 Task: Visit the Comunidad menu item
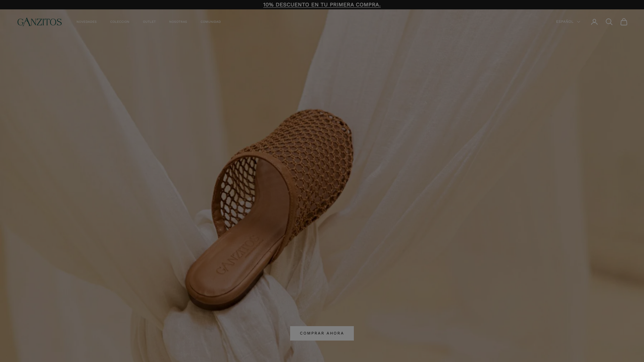pos(211,22)
